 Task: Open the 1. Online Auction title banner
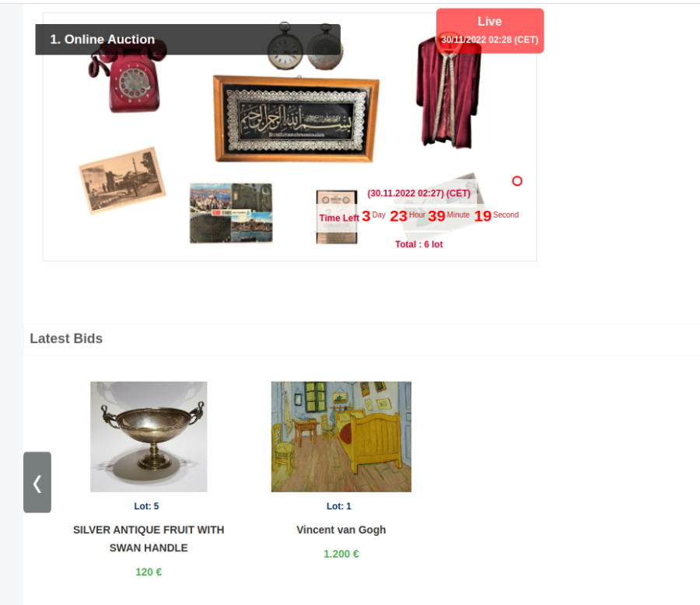pos(188,40)
